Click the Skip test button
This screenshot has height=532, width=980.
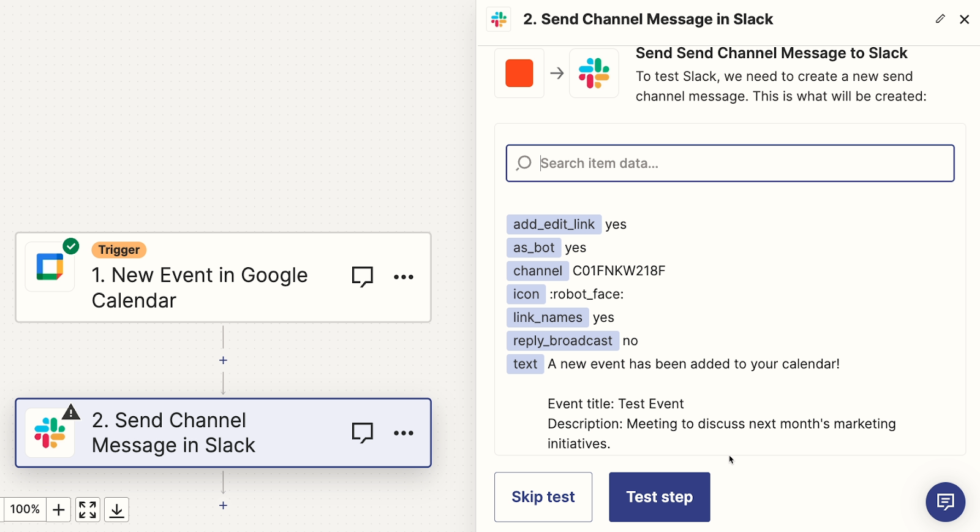click(543, 497)
